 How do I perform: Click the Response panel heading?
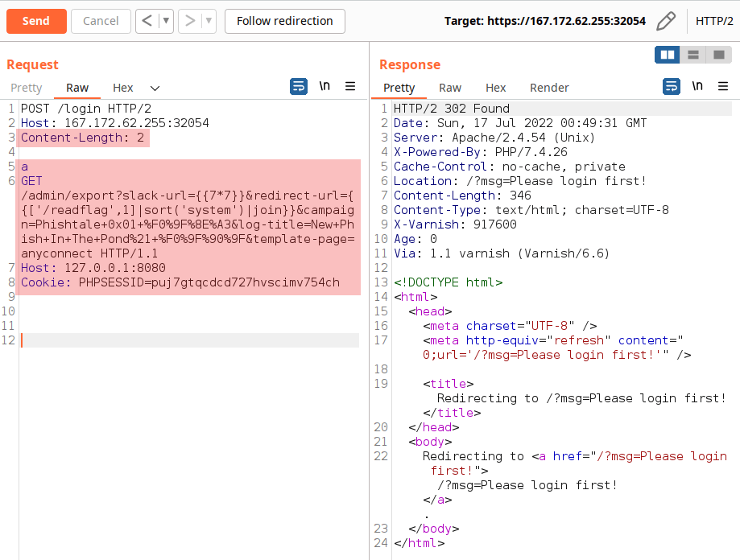click(x=410, y=64)
